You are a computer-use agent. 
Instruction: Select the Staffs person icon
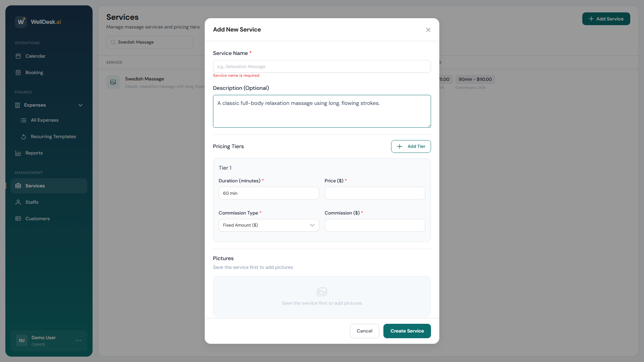(18, 202)
